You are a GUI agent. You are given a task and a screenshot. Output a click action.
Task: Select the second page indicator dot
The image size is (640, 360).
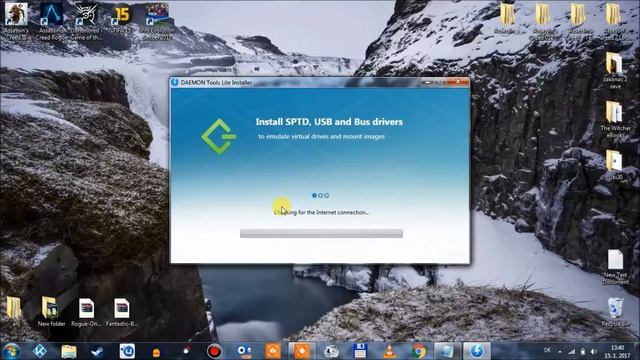[x=320, y=196]
